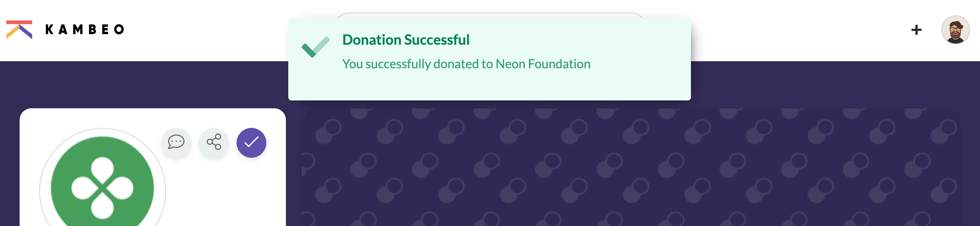
Task: Click the green Neon Foundation logo circle
Action: coord(103,184)
